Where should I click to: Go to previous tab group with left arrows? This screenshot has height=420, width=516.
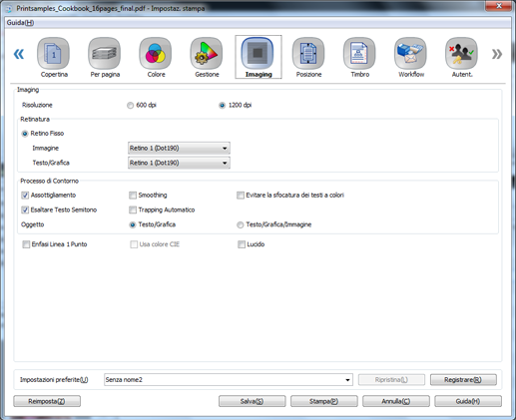19,54
